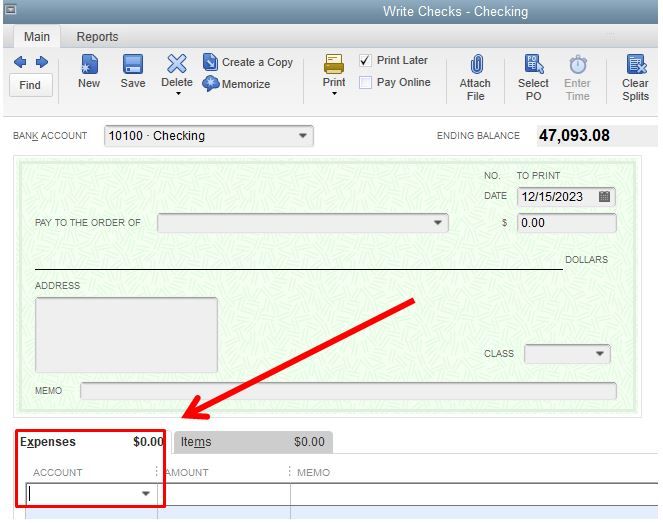
Task: Click the Save disk icon
Action: click(x=133, y=65)
